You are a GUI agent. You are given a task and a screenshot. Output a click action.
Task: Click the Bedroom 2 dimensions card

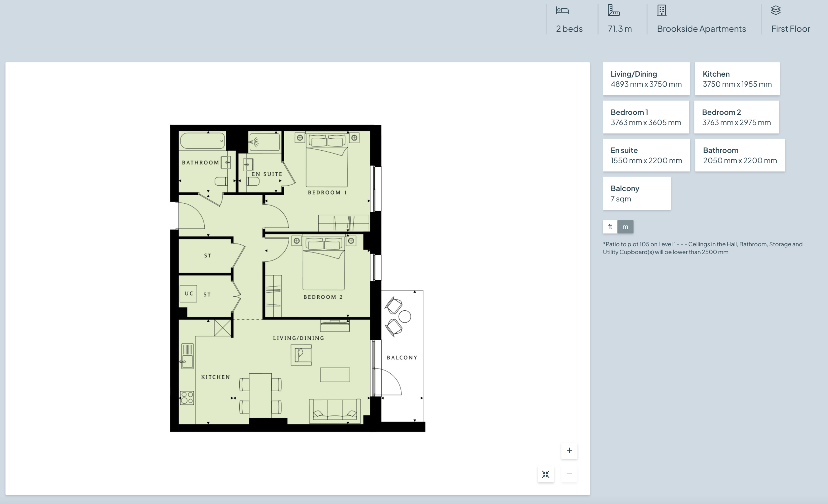pos(736,117)
